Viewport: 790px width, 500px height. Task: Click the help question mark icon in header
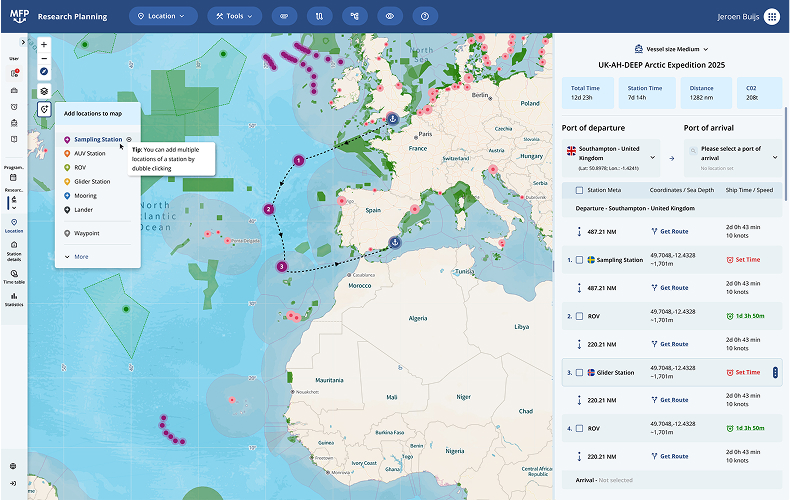(425, 16)
